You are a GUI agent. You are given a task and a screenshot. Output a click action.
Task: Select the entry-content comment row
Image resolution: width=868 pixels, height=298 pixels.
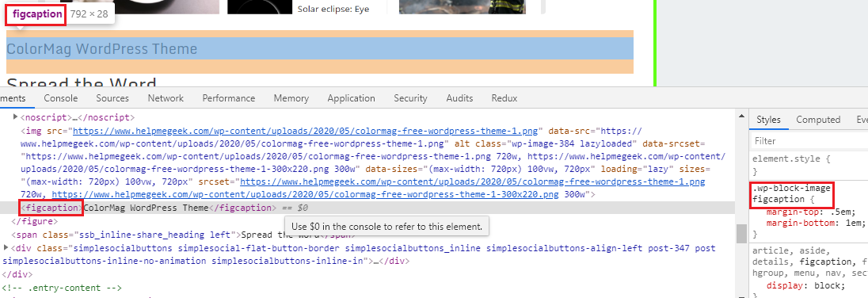tap(62, 288)
